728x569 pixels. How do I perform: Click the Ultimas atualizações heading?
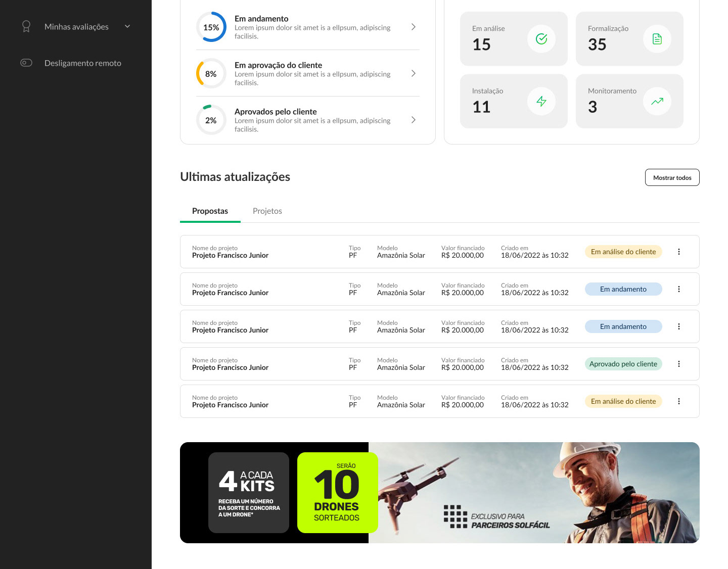click(235, 177)
